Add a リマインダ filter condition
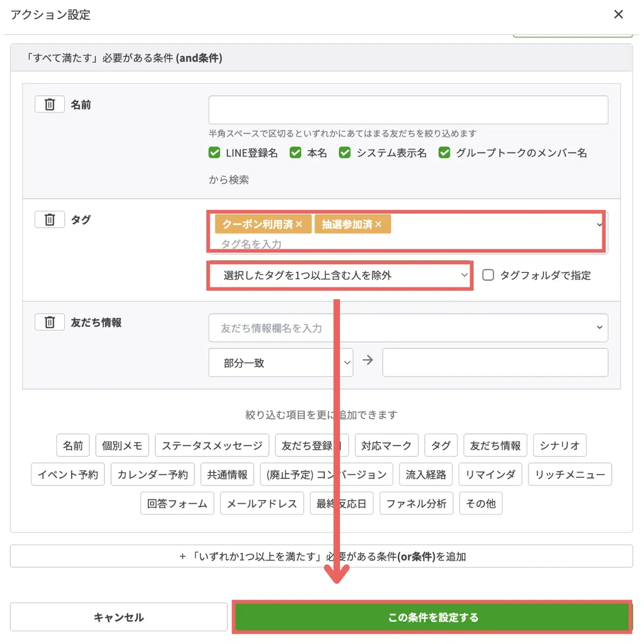Screen dimensions: 644x644 (x=490, y=475)
